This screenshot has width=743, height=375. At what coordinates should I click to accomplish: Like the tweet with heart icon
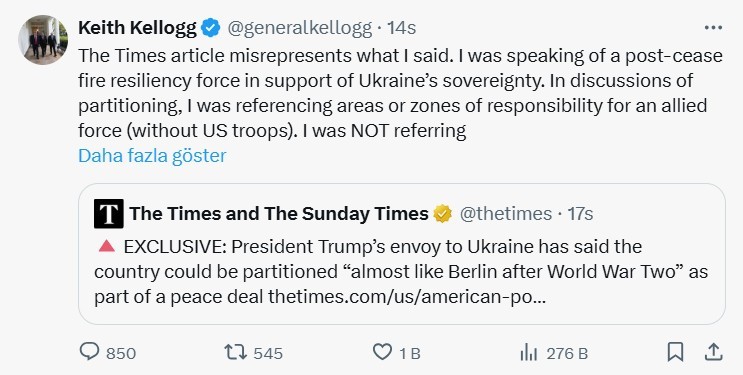pos(382,352)
